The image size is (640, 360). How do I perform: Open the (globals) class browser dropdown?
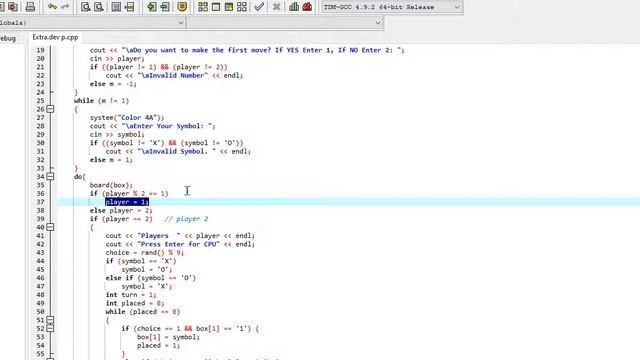[x=92, y=23]
